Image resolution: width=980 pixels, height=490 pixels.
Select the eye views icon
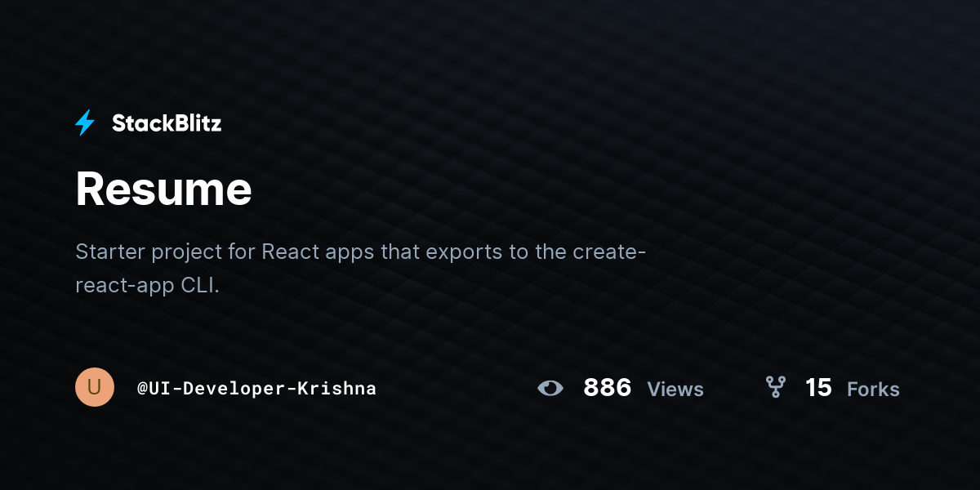pyautogui.click(x=550, y=388)
